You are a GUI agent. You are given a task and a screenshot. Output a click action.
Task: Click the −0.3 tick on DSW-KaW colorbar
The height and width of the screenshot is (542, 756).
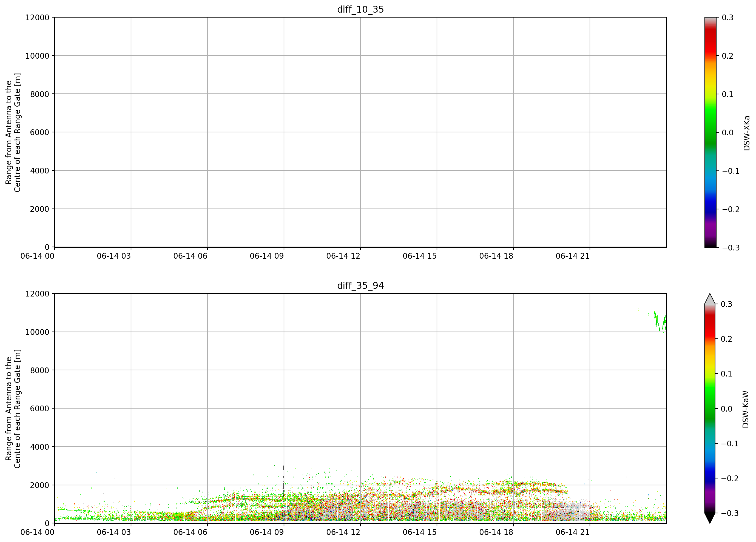coord(730,513)
